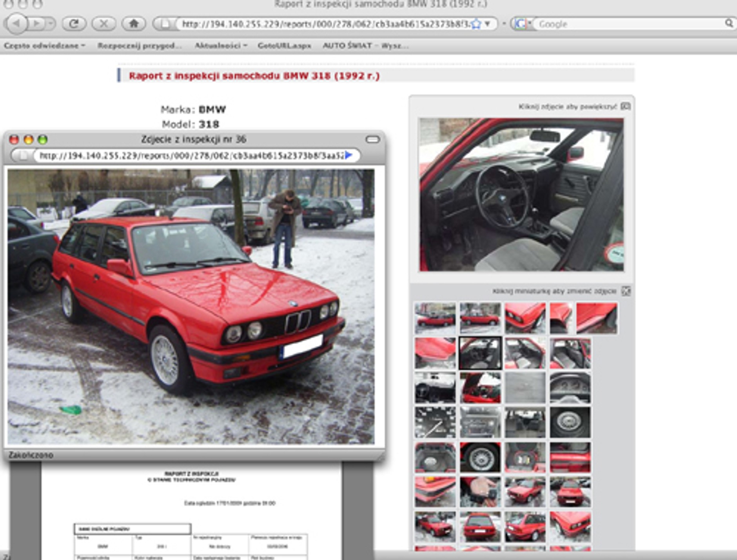Select the first side-view car thumbnail
The width and height of the screenshot is (737, 560).
(x=435, y=318)
